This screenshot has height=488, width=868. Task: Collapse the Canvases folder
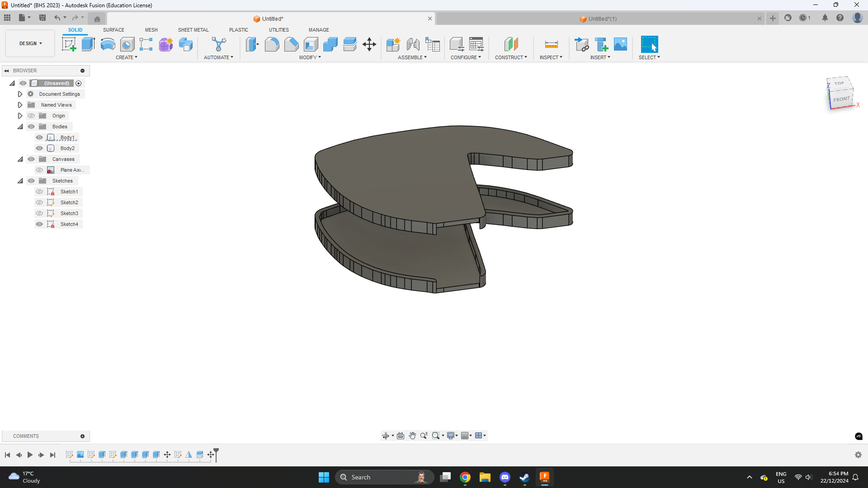coord(20,159)
